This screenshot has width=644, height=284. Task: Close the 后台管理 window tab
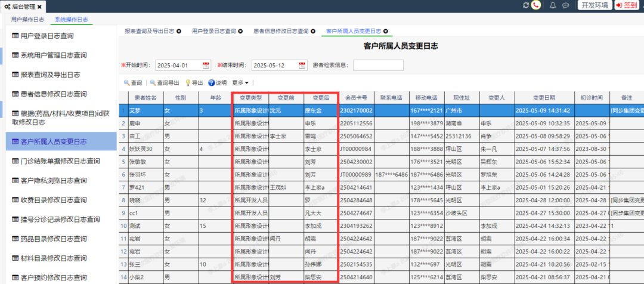tap(39, 7)
